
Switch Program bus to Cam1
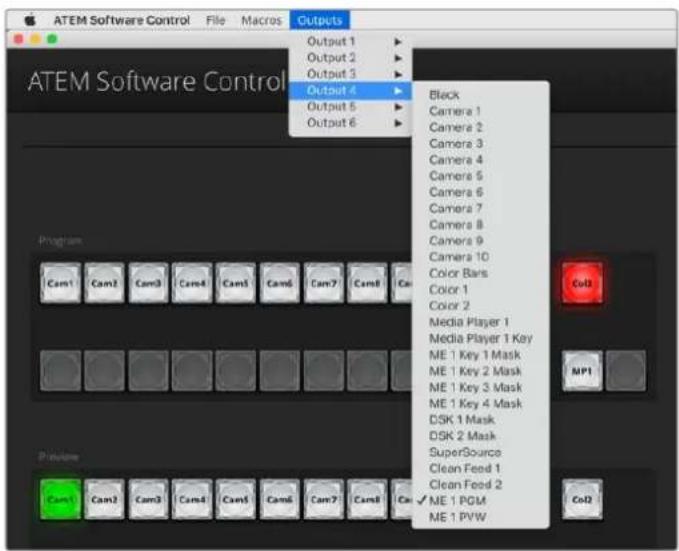60,283
